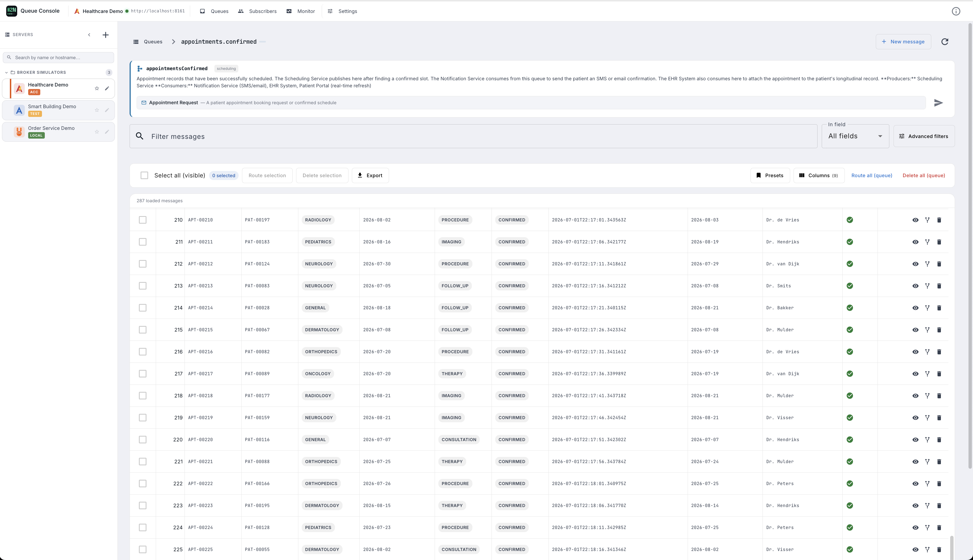Click the Export button
This screenshot has width=973, height=560.
coord(370,175)
